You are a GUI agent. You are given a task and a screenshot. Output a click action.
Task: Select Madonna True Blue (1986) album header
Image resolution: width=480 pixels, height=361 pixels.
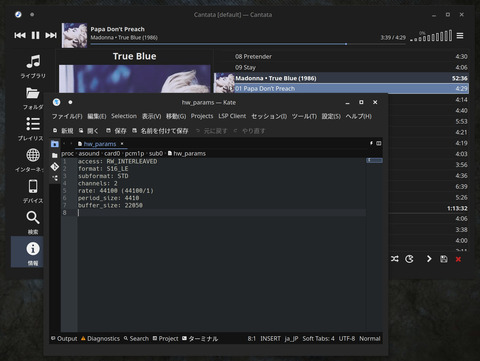(x=341, y=78)
